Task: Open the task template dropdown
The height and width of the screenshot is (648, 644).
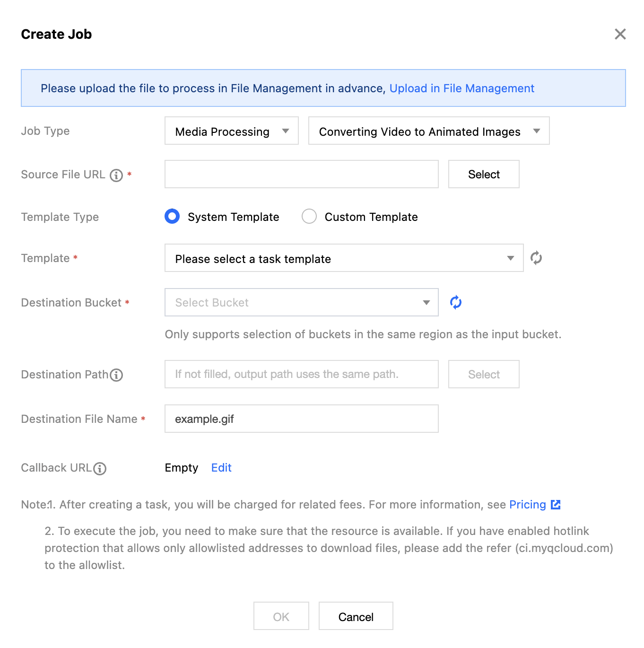Action: point(344,258)
